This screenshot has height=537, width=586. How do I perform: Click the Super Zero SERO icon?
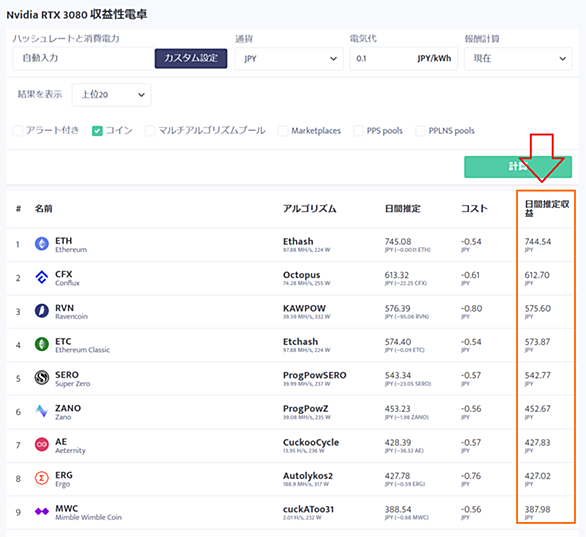[x=41, y=378]
